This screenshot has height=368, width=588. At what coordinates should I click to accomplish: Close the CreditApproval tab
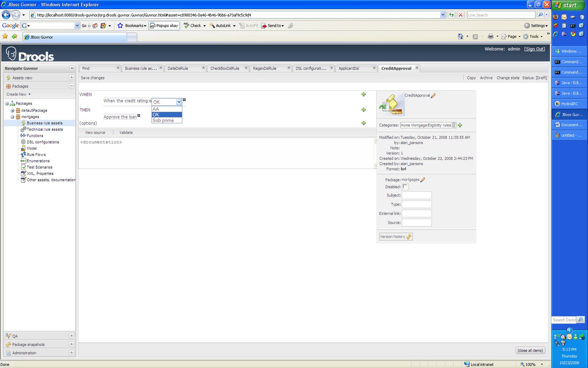click(x=417, y=68)
